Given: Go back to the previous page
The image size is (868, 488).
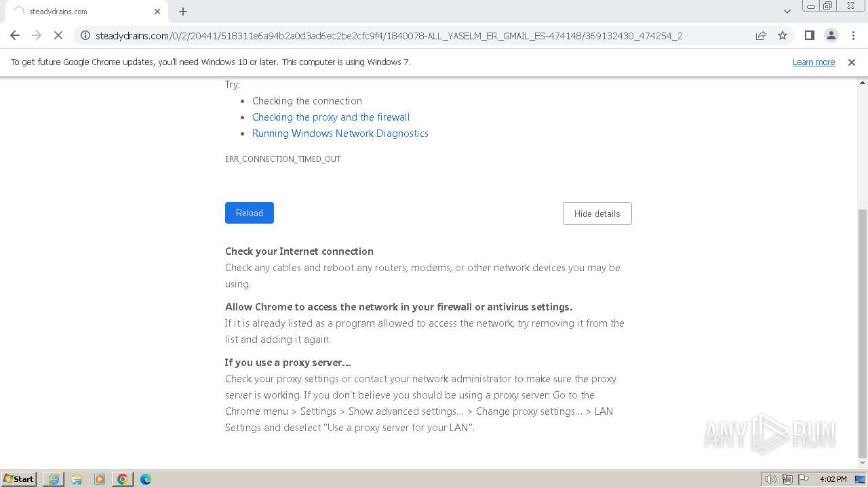Looking at the screenshot, I should [15, 35].
